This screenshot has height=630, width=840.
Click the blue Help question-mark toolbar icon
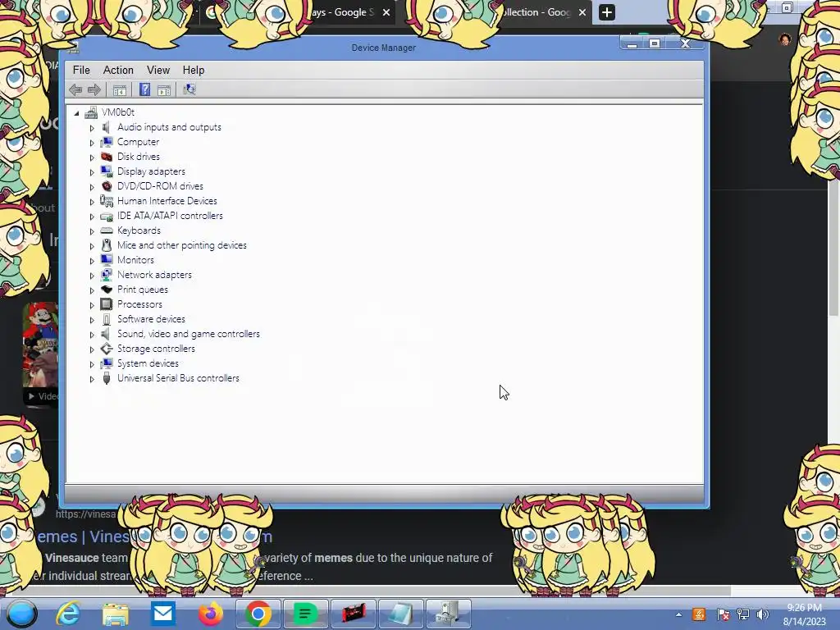click(144, 89)
